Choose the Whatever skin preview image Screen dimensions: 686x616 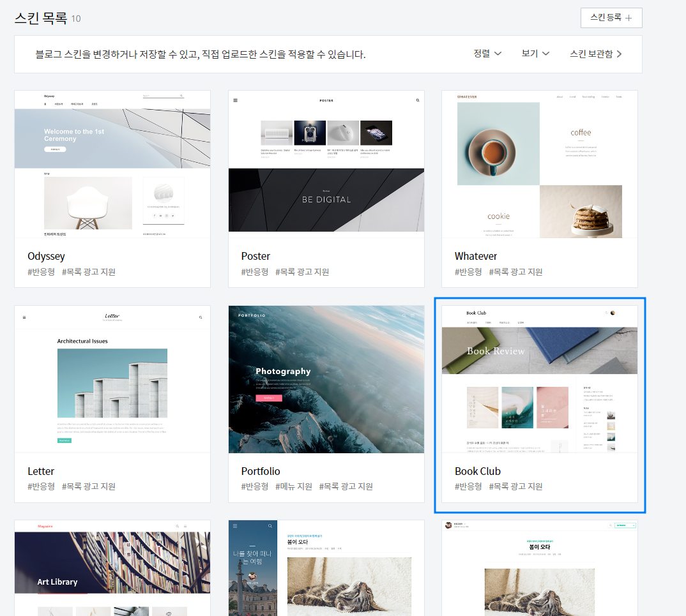coord(540,164)
